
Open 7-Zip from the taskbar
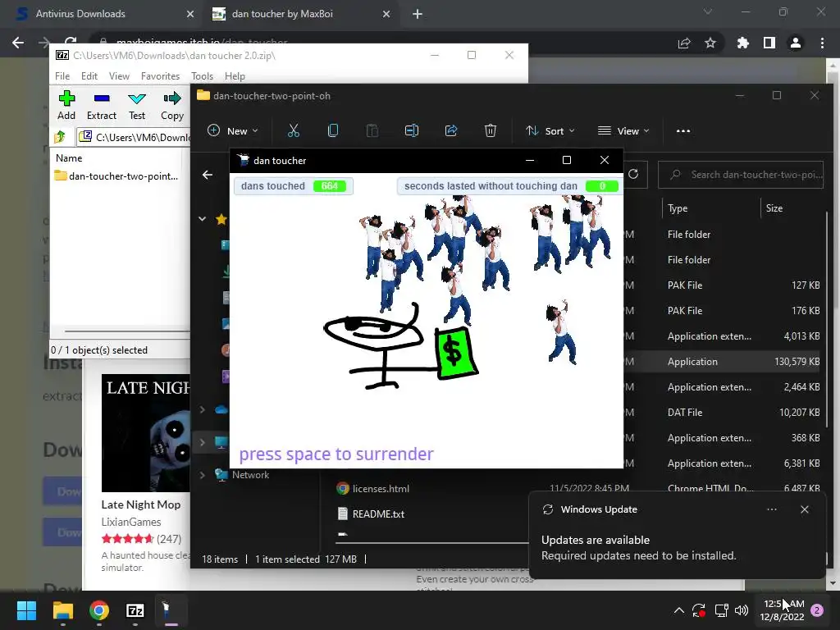click(135, 610)
